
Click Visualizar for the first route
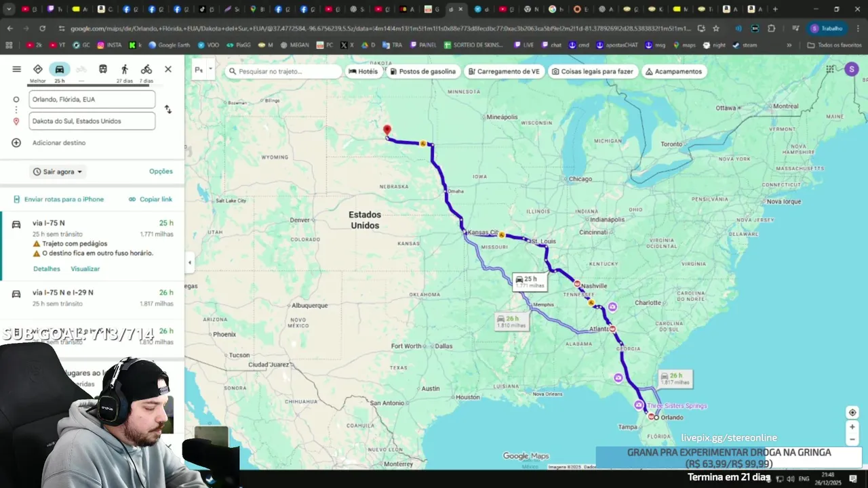pyautogui.click(x=85, y=269)
